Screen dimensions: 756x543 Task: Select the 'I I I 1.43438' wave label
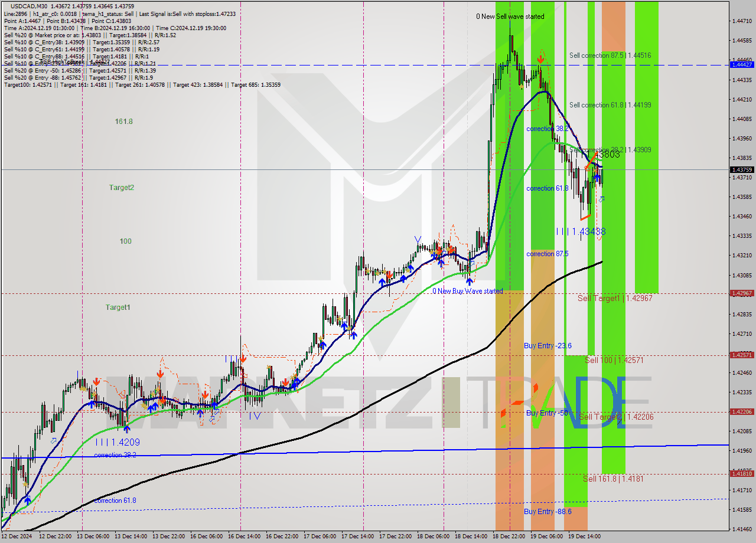point(581,232)
